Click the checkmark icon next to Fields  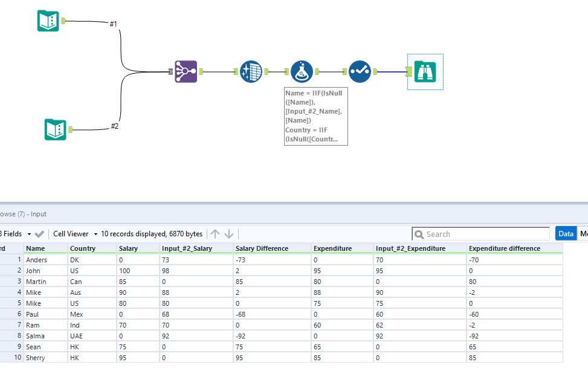point(39,234)
